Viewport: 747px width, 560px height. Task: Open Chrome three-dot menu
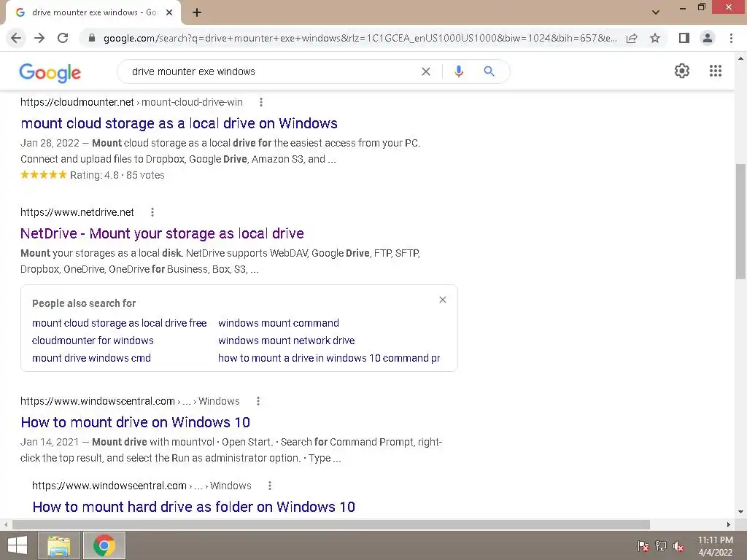coord(731,38)
